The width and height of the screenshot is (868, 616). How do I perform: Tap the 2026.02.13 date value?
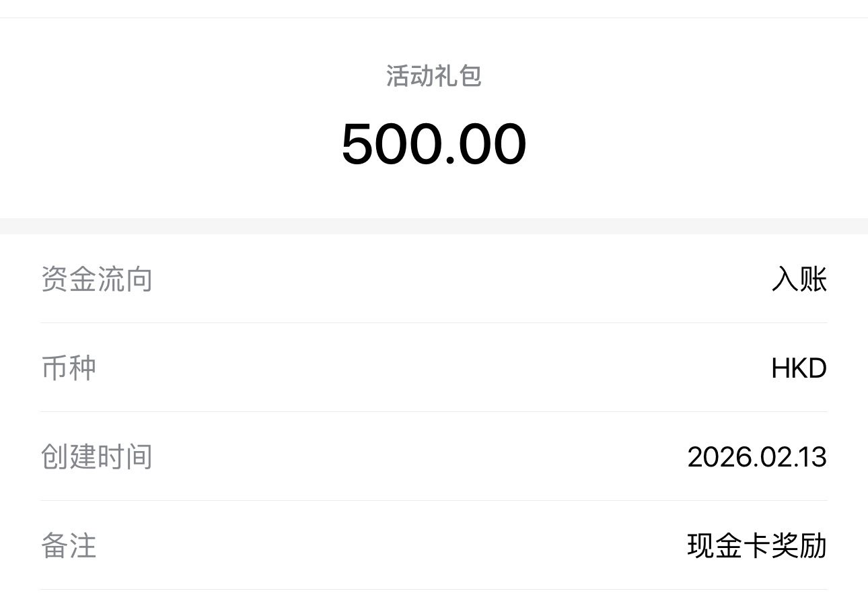(x=757, y=457)
